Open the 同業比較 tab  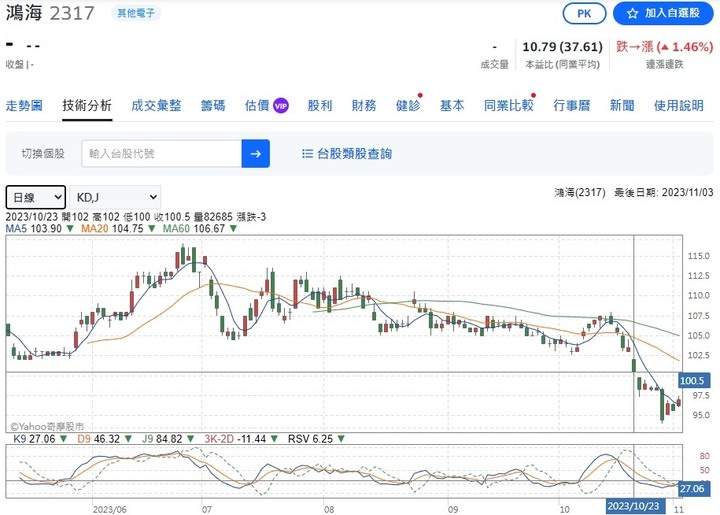coord(509,106)
